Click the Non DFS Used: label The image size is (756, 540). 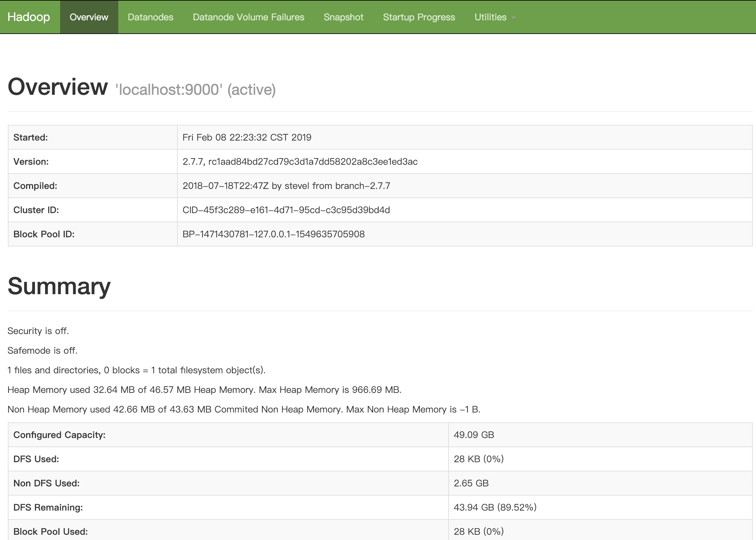pyautogui.click(x=46, y=483)
